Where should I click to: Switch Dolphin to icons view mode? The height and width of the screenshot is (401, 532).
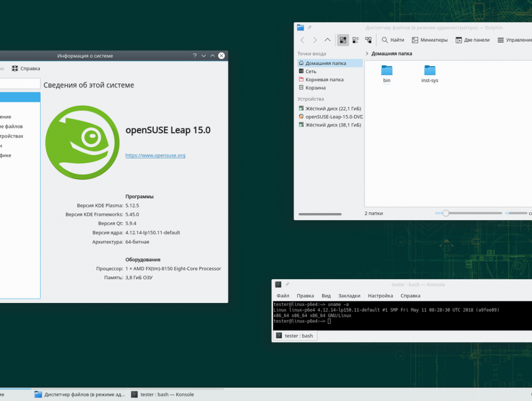pos(343,40)
